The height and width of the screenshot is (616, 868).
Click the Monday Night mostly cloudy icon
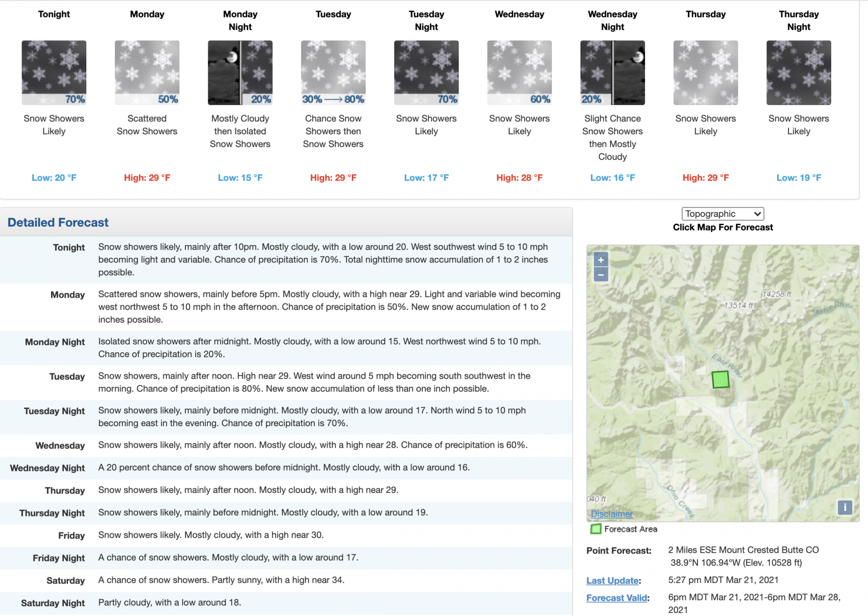click(x=240, y=73)
